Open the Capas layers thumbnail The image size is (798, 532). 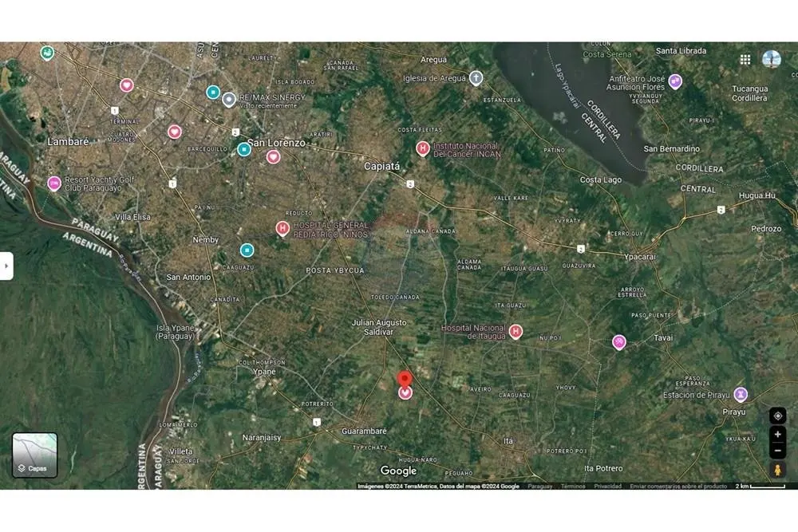coord(34,455)
